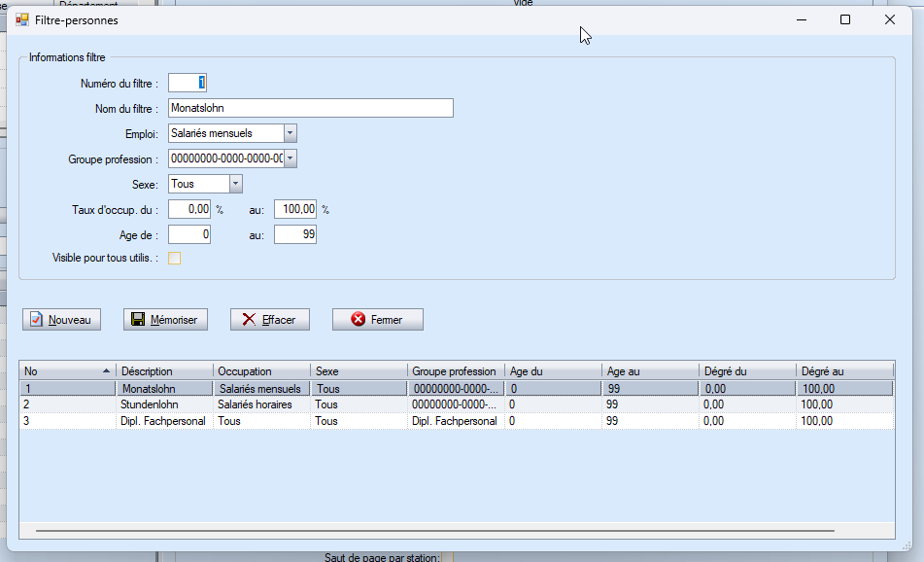Open the Sexe dropdown list
This screenshot has width=924, height=562.
click(x=235, y=184)
